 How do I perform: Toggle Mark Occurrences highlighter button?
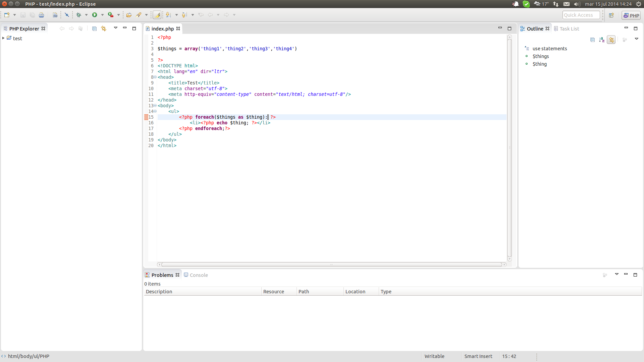coord(157,15)
